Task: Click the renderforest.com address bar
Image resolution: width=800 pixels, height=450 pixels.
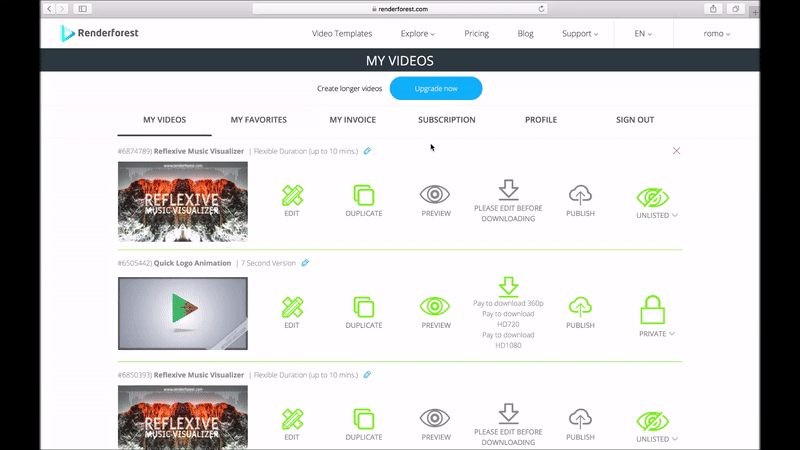Action: click(399, 9)
